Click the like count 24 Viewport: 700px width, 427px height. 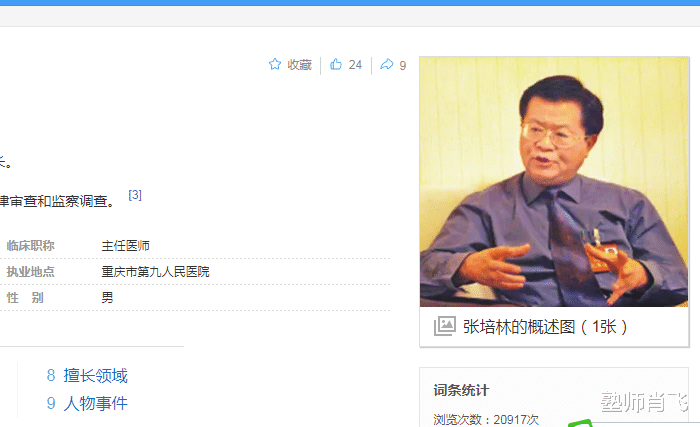pyautogui.click(x=355, y=65)
